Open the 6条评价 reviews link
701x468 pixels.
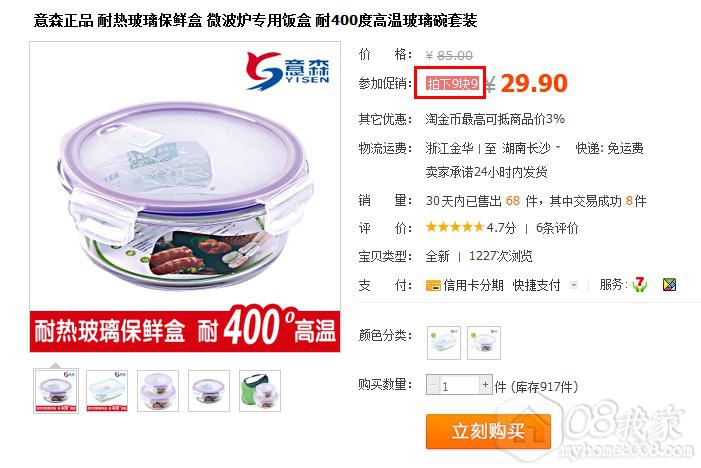[557, 228]
